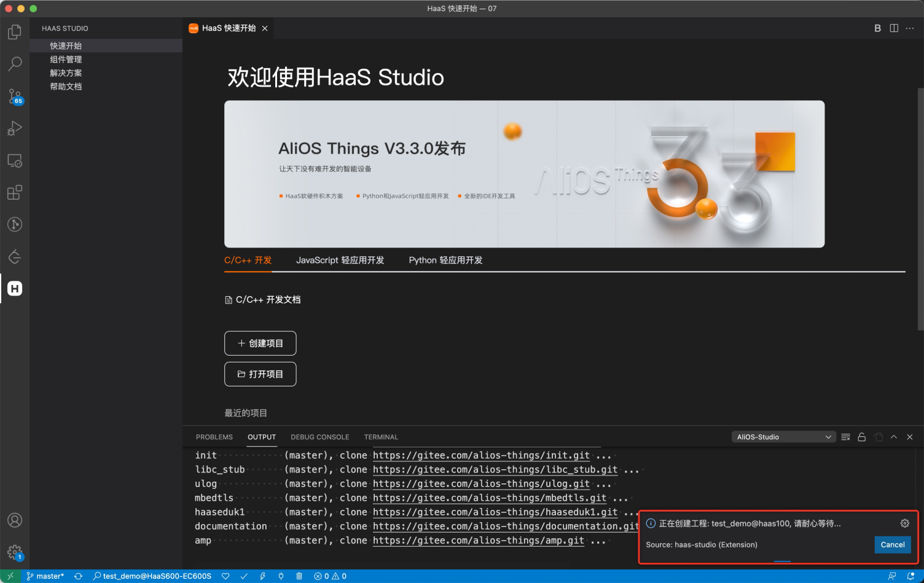The width and height of the screenshot is (924, 583).
Task: Click the 创建项目 button
Action: pos(260,343)
